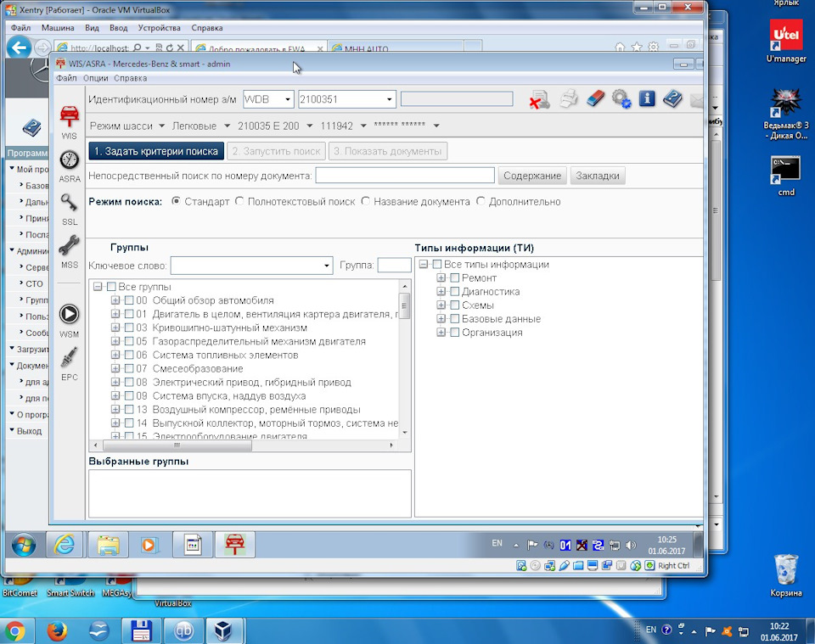The width and height of the screenshot is (815, 644).
Task: Open Устройства menu in VirtualBox window
Action: coord(159,27)
